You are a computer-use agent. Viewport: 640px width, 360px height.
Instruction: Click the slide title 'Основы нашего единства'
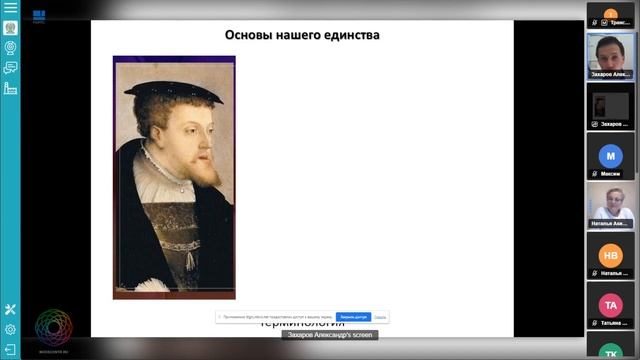click(302, 35)
